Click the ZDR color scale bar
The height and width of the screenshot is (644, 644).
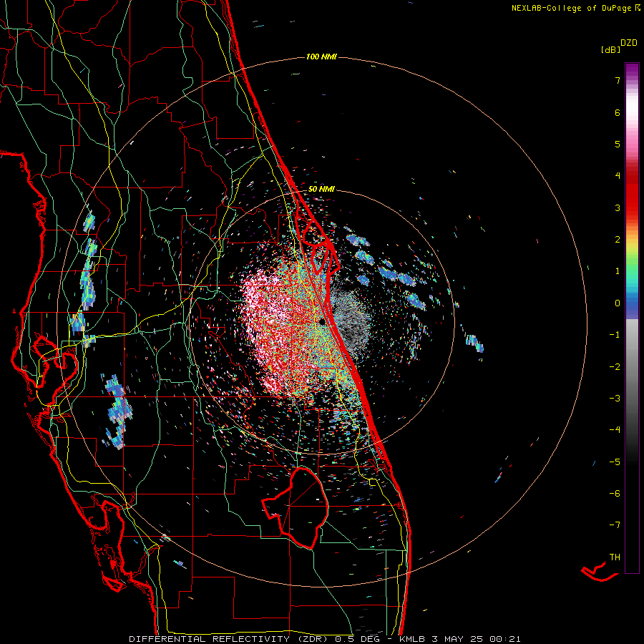(x=632, y=318)
